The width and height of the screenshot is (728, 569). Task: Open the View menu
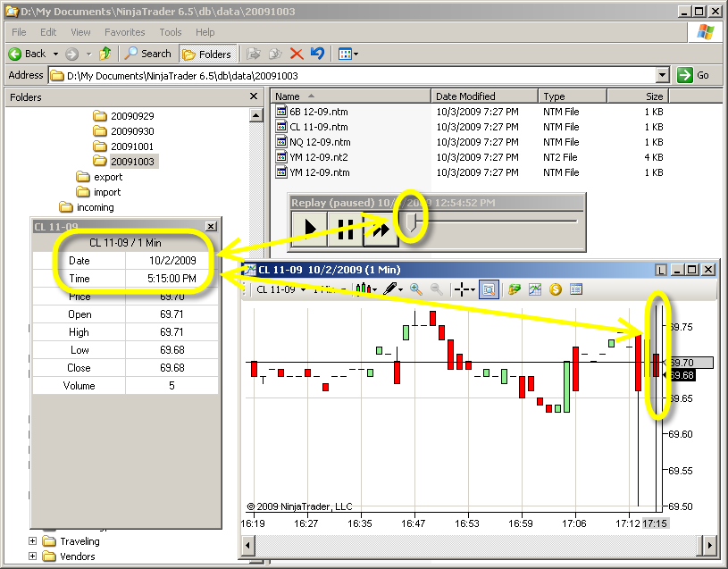click(x=80, y=32)
